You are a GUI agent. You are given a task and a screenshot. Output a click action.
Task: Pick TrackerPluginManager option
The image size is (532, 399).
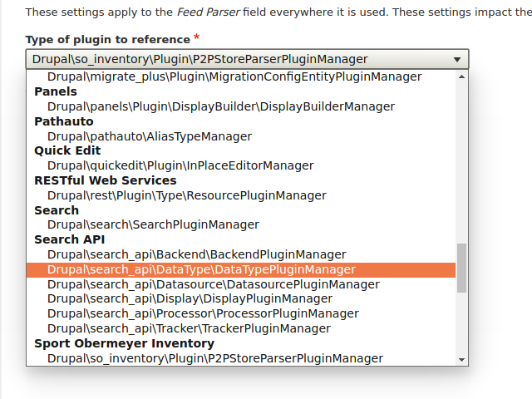click(189, 328)
